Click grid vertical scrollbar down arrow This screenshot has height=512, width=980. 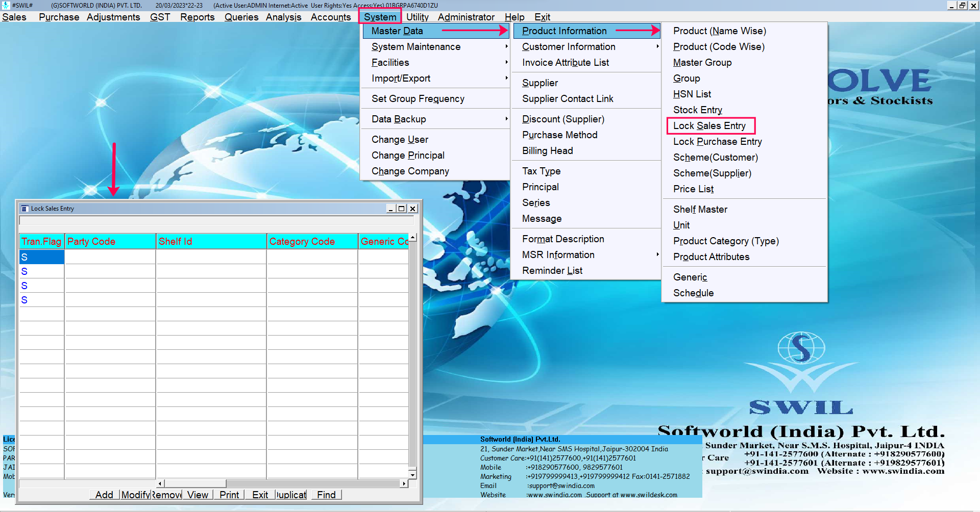(412, 475)
